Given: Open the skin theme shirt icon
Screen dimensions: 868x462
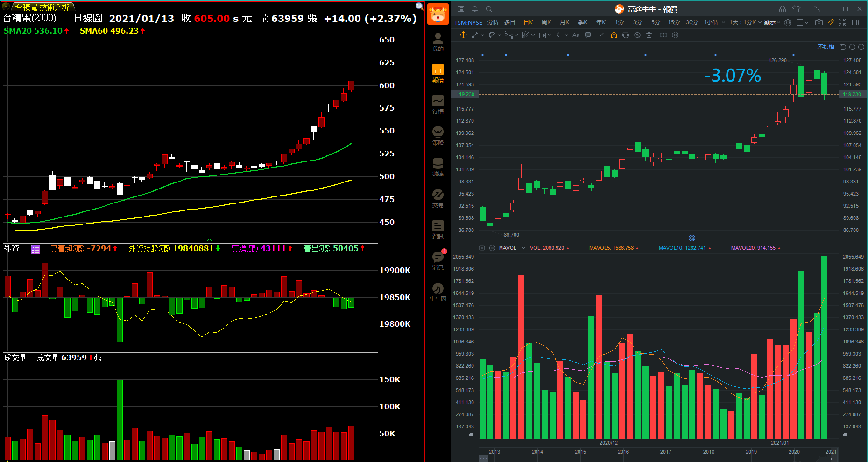Looking at the screenshot, I should 797,9.
